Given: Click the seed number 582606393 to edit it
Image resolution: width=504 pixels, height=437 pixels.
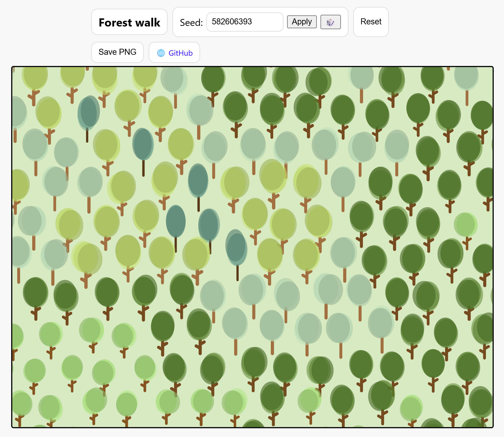Looking at the screenshot, I should [231, 22].
